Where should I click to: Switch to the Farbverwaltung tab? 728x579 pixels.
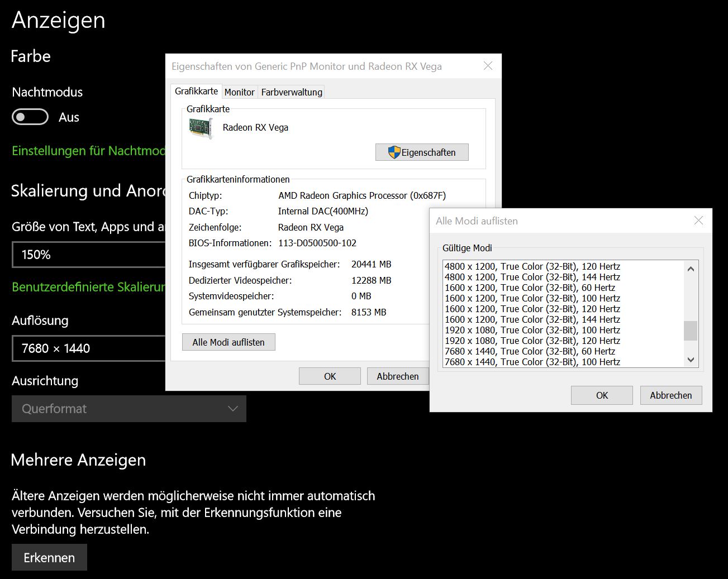coord(292,92)
